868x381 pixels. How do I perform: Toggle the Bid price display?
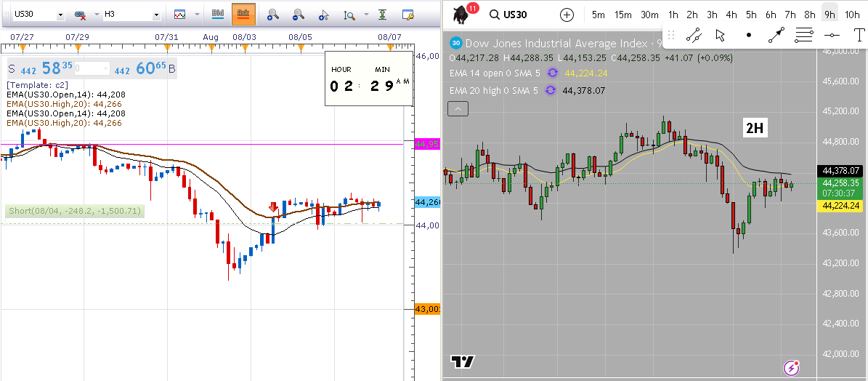tap(217, 15)
